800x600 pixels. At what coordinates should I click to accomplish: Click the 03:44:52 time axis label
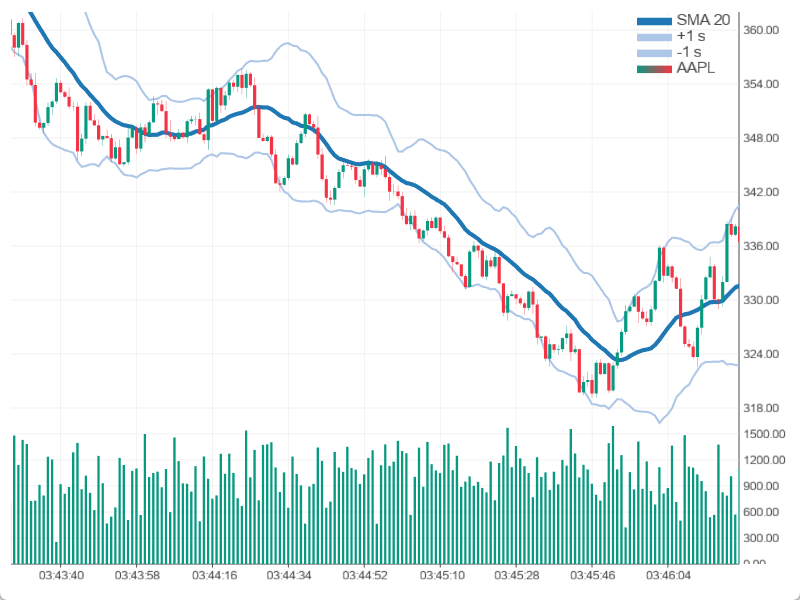(x=366, y=576)
